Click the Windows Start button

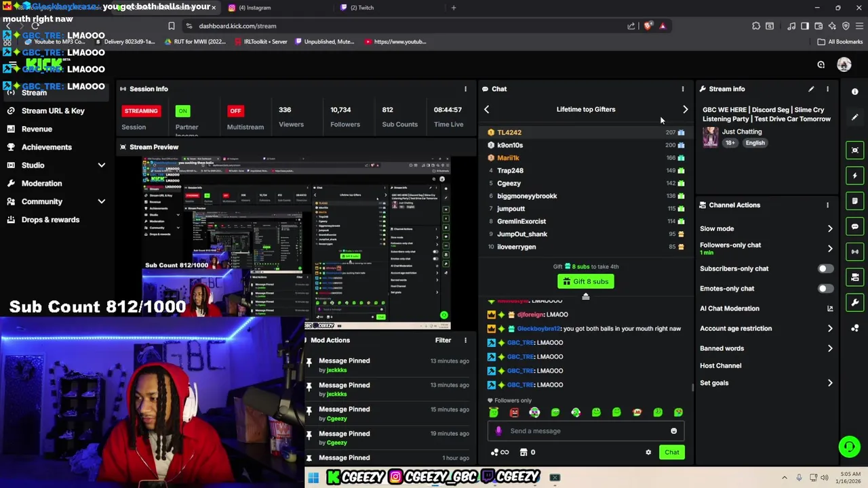[313, 478]
